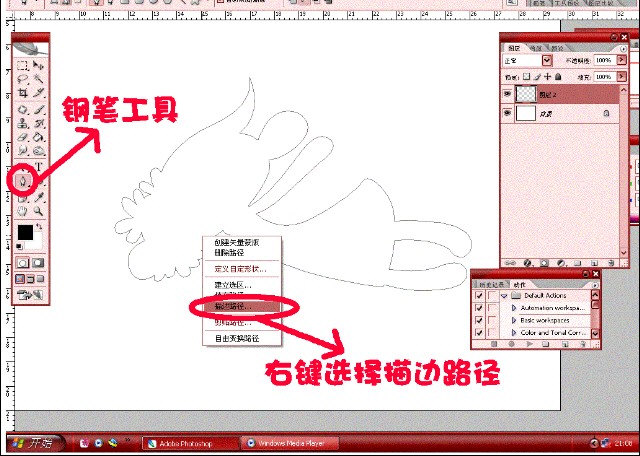Hide the 图层 2 layer
640x456 pixels.
[x=507, y=94]
